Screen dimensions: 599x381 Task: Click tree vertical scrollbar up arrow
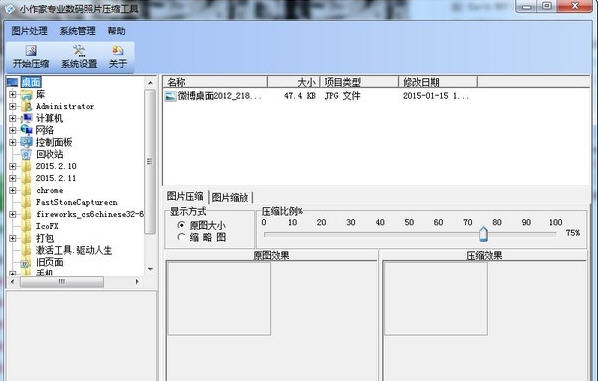pyautogui.click(x=150, y=83)
